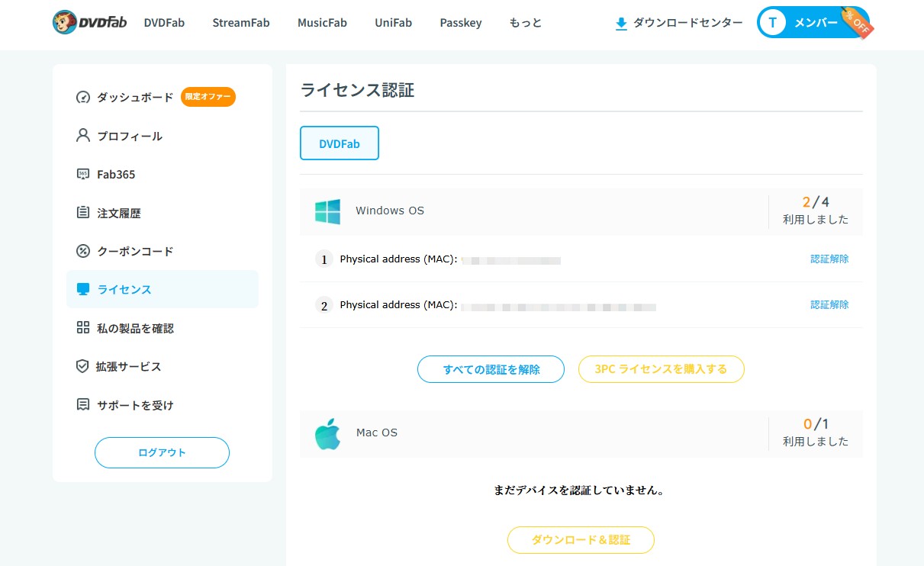The width and height of the screenshot is (924, 566).
Task: Click the Mac OS apple icon
Action: click(327, 433)
